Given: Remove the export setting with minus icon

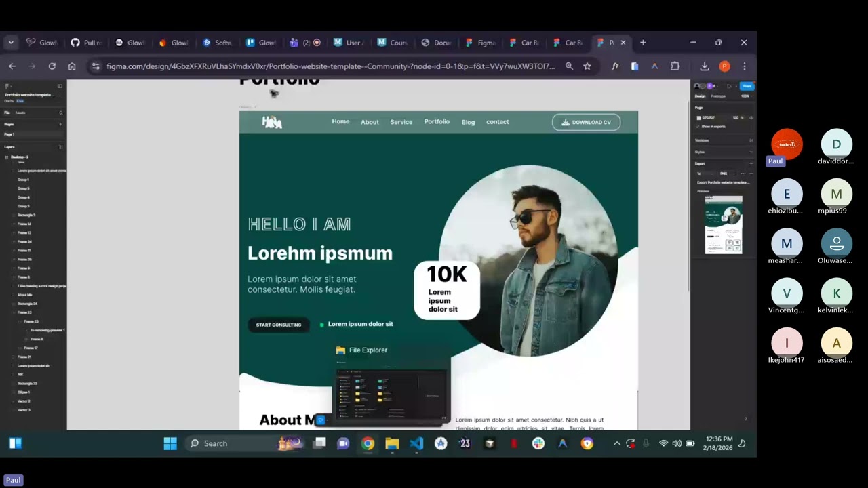Looking at the screenshot, I should pos(751,174).
